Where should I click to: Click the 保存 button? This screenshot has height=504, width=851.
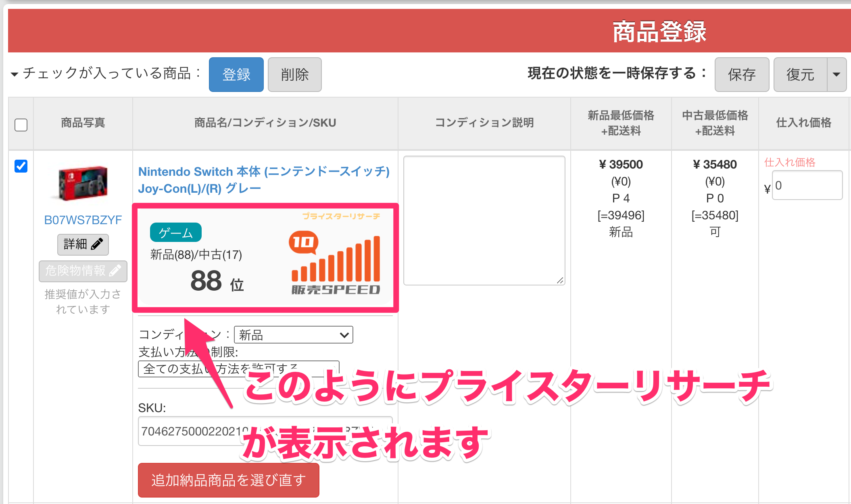tap(742, 75)
